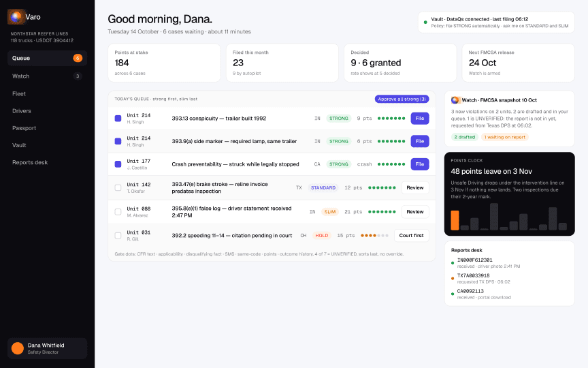Open the Vault DataQs connected status banner
The width and height of the screenshot is (588, 368).
496,22
